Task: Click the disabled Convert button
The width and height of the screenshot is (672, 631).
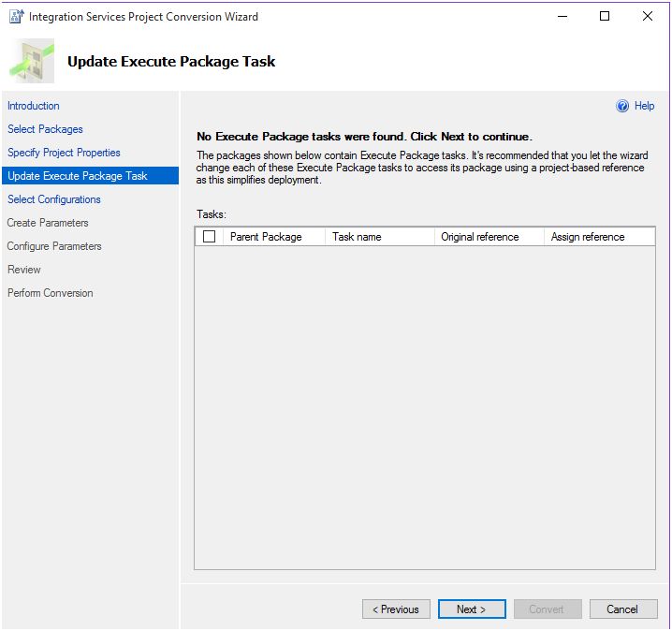Action: [x=548, y=609]
